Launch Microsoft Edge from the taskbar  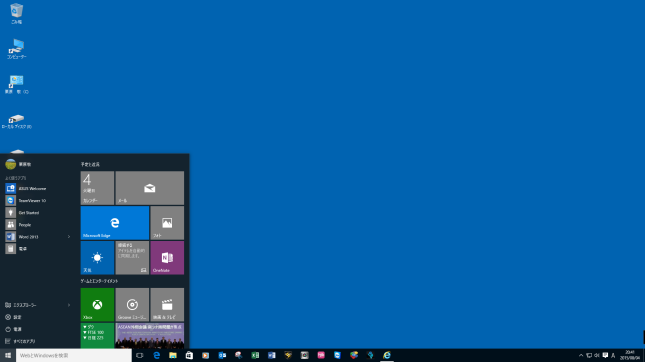coord(156,355)
